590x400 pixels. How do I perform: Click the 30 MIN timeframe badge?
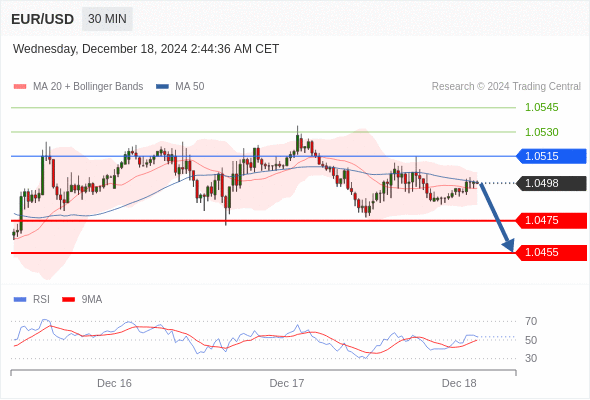107,19
